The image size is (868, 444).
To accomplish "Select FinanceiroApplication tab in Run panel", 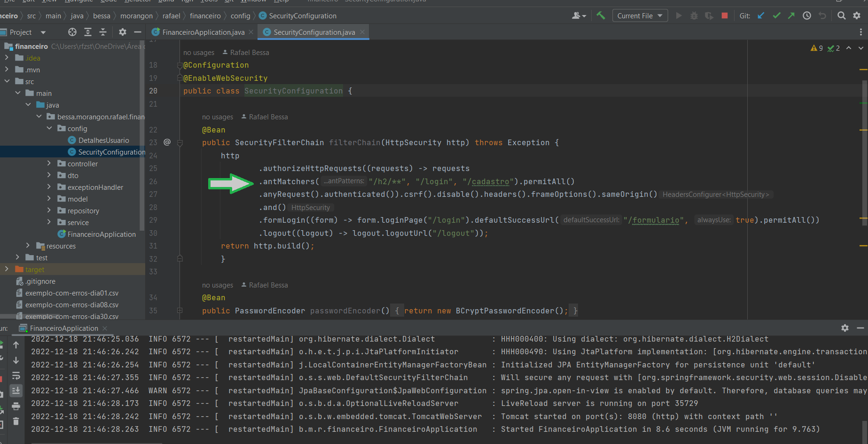I will pyautogui.click(x=64, y=328).
